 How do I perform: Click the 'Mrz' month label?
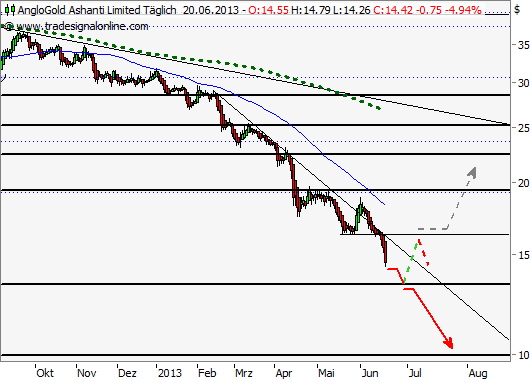point(244,373)
